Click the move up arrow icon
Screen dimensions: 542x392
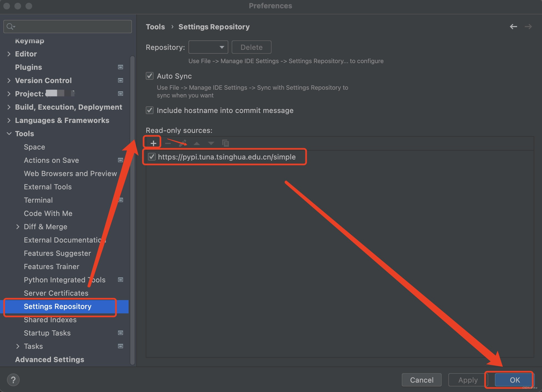pyautogui.click(x=197, y=143)
